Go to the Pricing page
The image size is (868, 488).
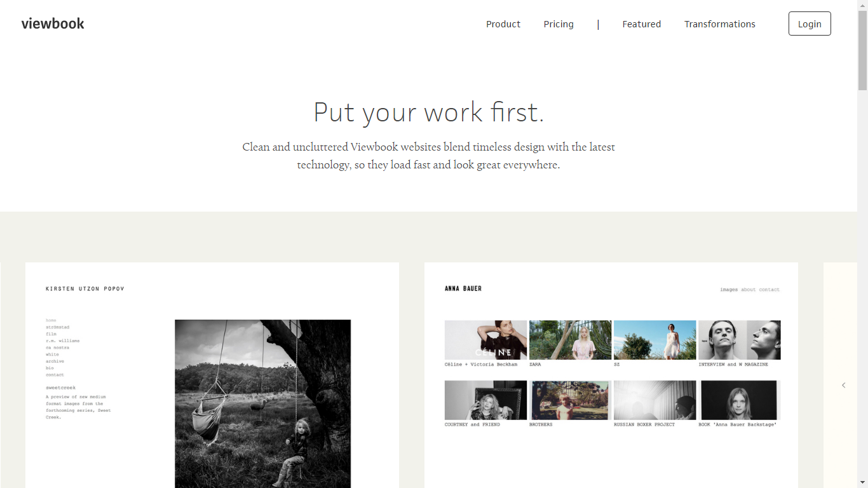(x=559, y=24)
